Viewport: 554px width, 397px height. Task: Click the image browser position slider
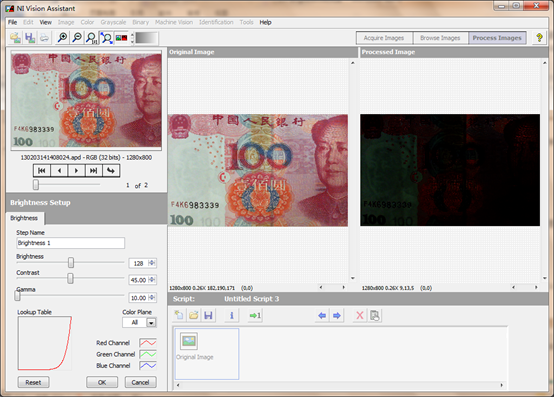coord(36,184)
